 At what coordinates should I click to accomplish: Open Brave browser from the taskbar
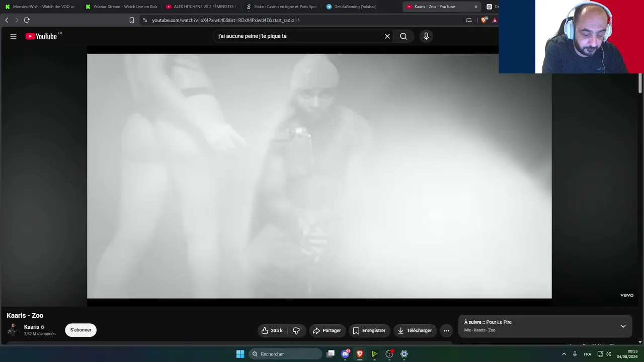click(x=360, y=354)
